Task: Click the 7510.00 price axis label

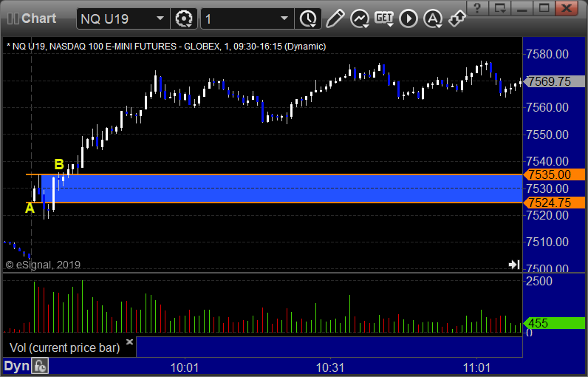Action: click(x=547, y=242)
